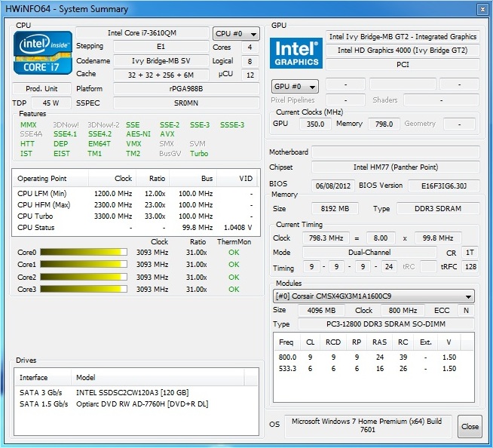Click the VMX feature label
The image size is (493, 448).
pos(133,144)
